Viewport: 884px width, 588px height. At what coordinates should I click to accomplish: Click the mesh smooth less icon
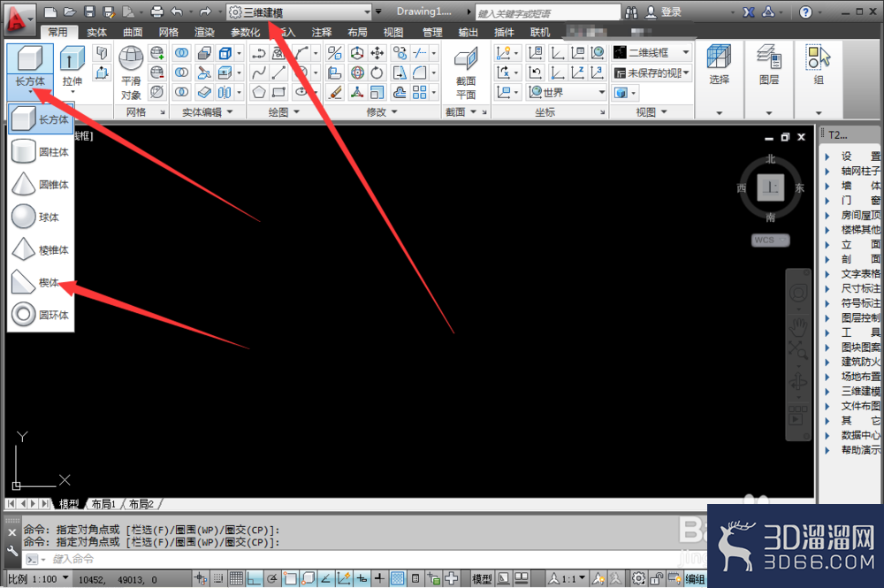(157, 73)
